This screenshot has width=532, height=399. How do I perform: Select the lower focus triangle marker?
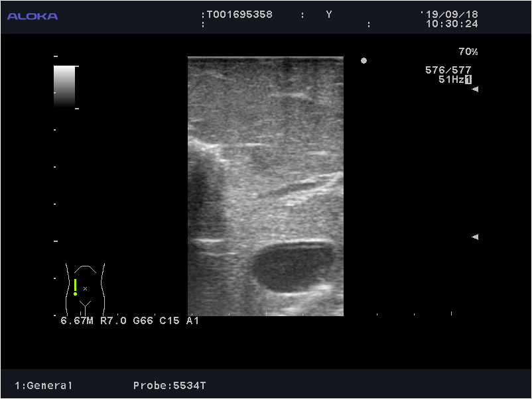475,237
